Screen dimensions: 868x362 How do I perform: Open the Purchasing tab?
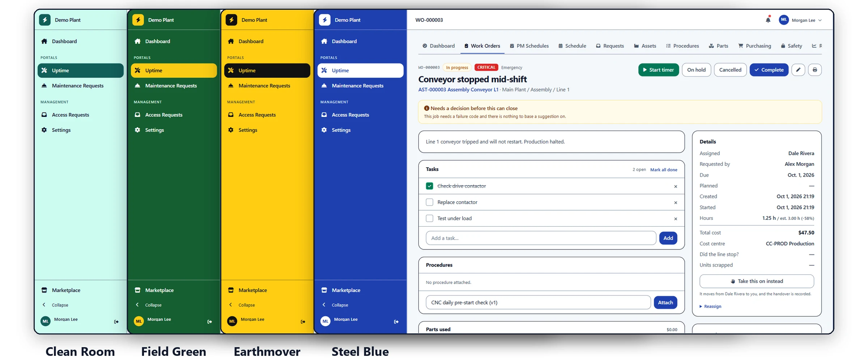click(754, 46)
